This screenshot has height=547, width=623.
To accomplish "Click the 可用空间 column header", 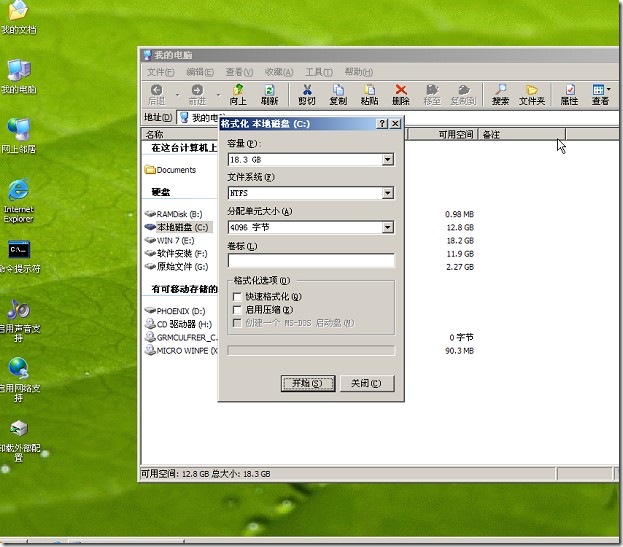I will click(442, 134).
